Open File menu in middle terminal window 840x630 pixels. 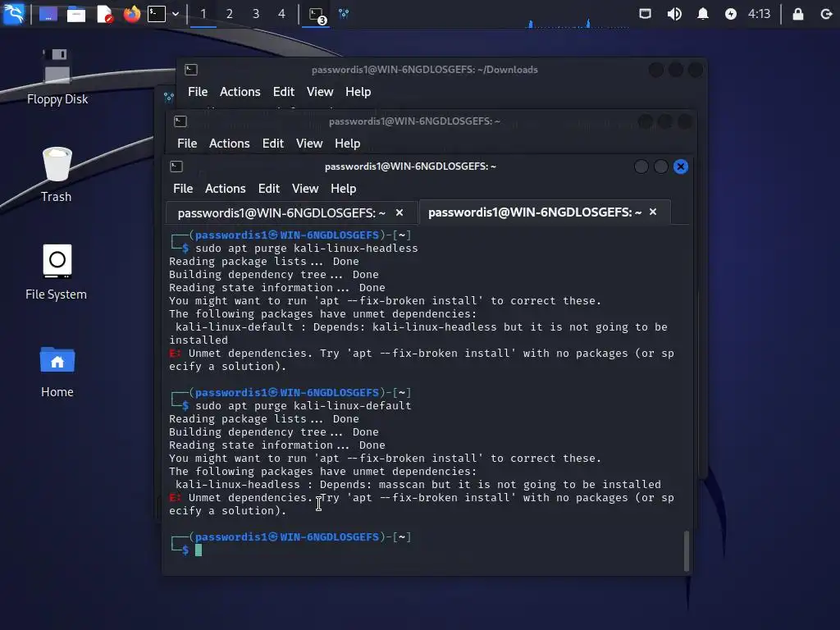click(187, 144)
